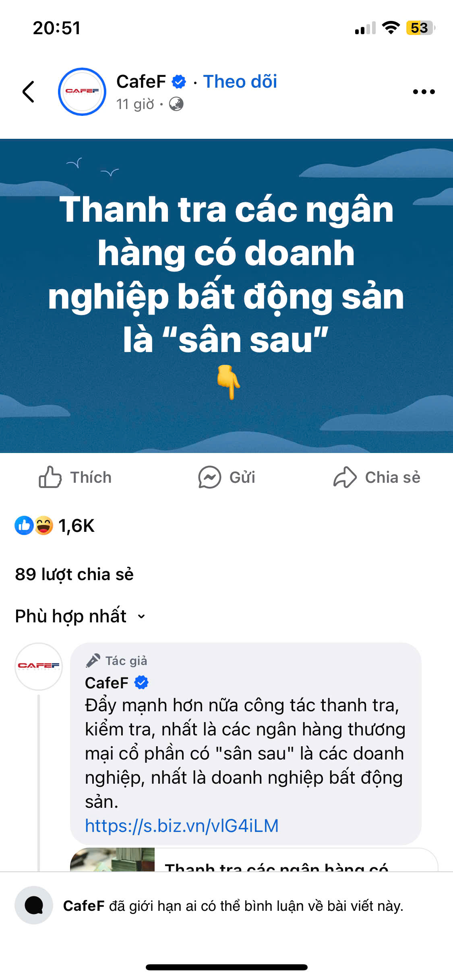Tap the 1,6K reactions count
The image size is (453, 980).
pos(77,526)
